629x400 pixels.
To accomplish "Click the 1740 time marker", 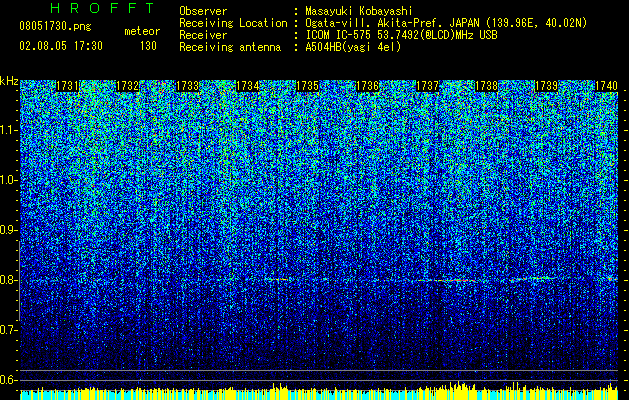I will click(x=606, y=86).
